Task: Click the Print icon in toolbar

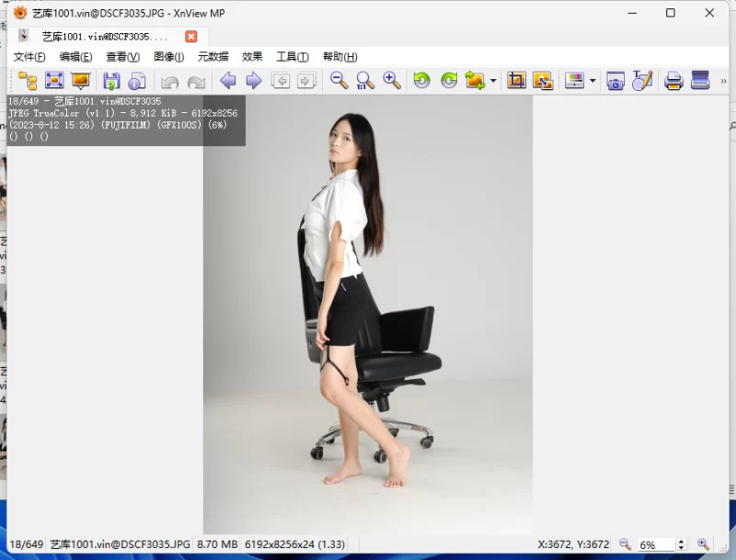Action: pos(673,81)
